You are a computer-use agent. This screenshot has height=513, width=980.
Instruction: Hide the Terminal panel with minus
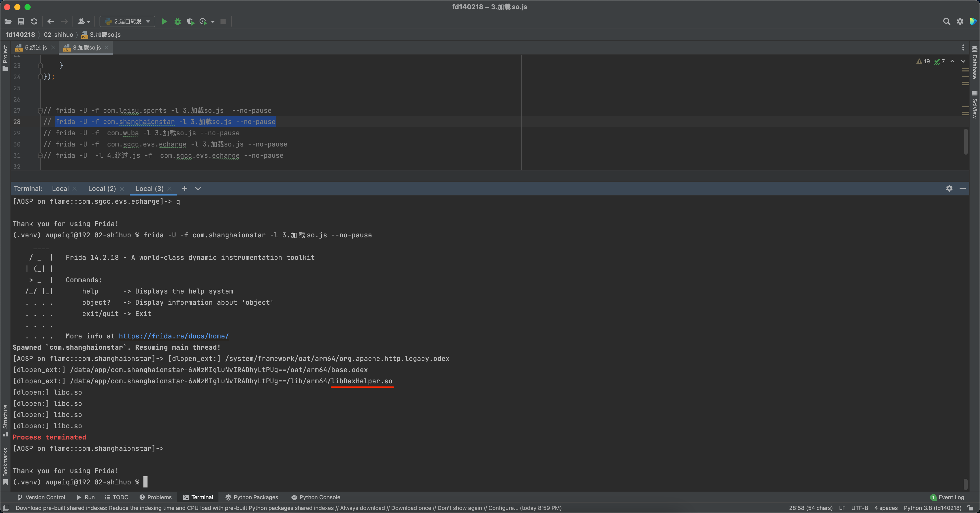pos(962,188)
